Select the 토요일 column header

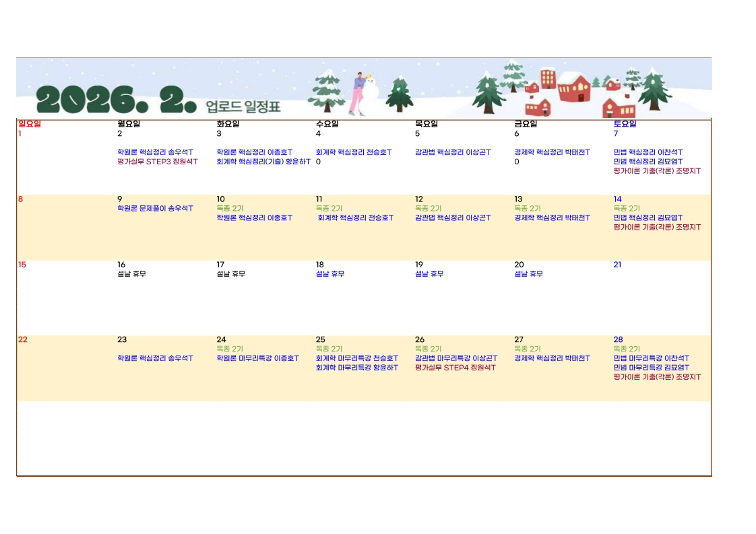click(625, 124)
